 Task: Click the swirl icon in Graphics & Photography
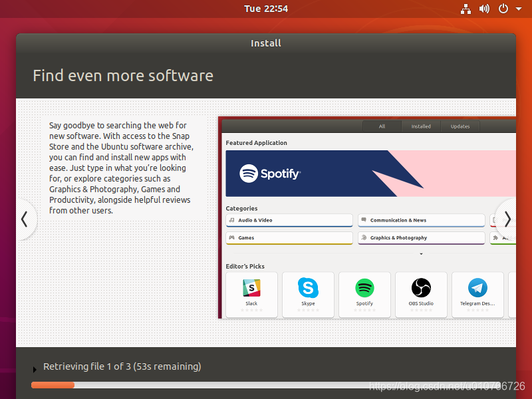(x=364, y=237)
